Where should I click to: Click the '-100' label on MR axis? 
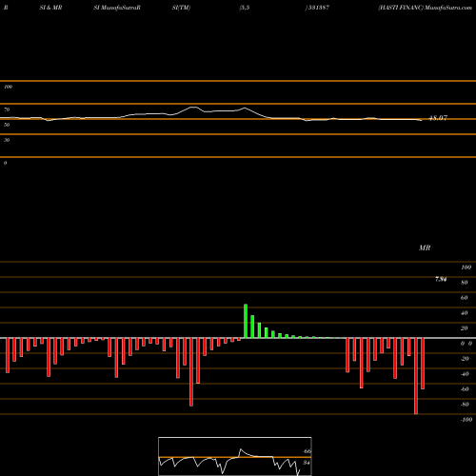[466, 420]
